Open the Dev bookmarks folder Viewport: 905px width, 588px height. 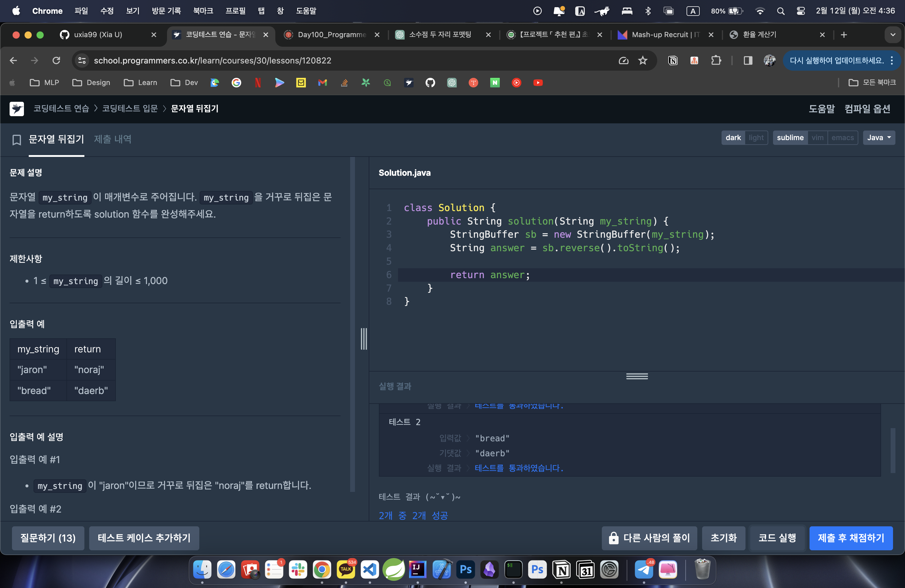pyautogui.click(x=184, y=83)
